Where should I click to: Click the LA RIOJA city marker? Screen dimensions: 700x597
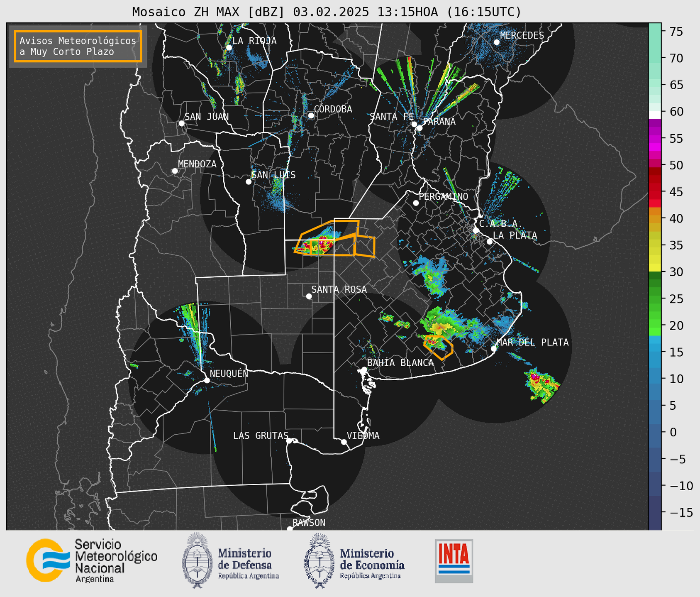click(x=229, y=48)
